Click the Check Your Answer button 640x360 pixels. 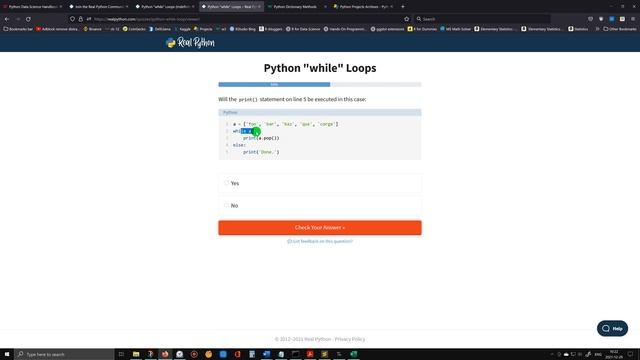click(320, 227)
